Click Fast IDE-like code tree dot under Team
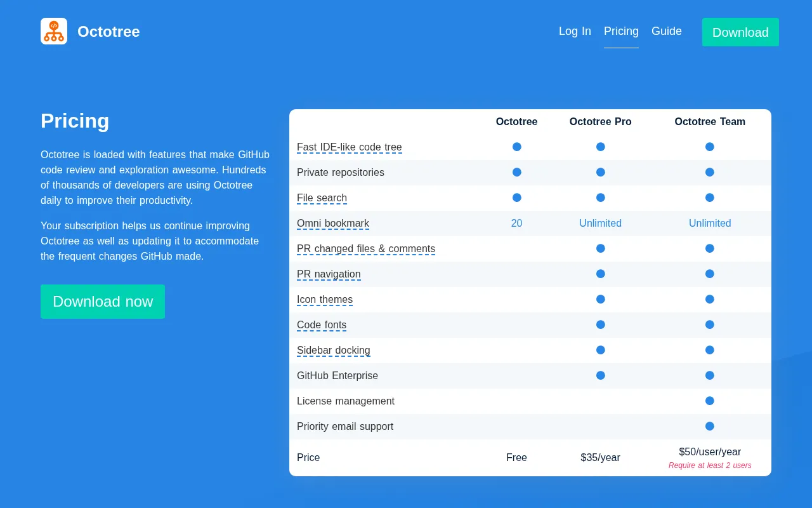The image size is (812, 508). pos(710,147)
